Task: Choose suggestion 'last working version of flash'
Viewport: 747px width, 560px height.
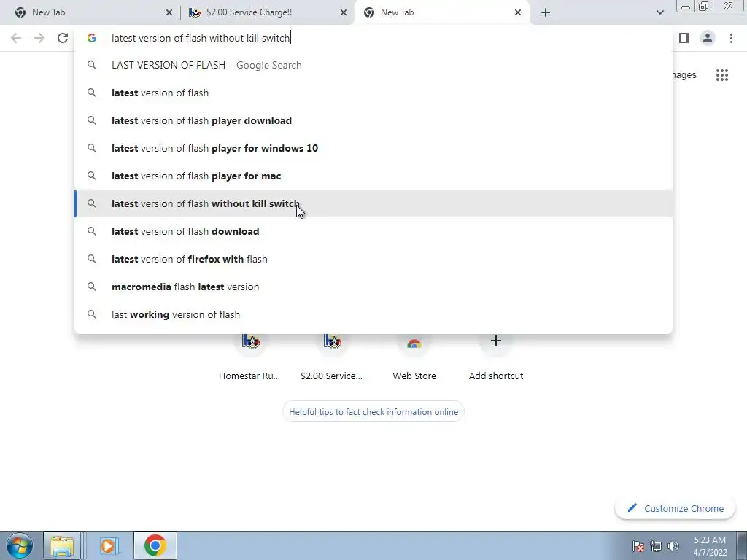Action: click(373, 314)
